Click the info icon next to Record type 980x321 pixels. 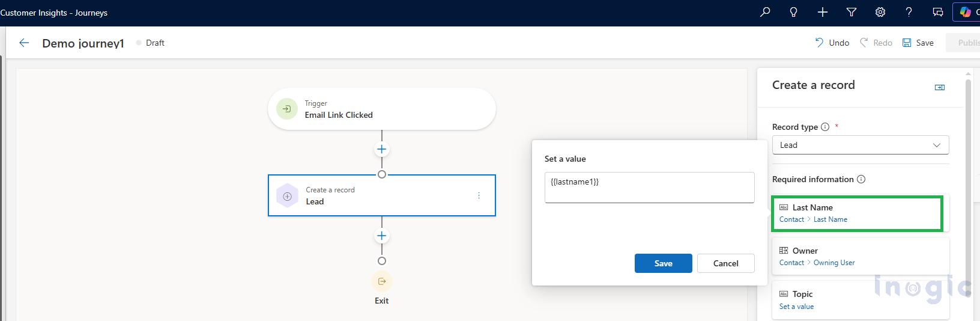[x=825, y=127]
